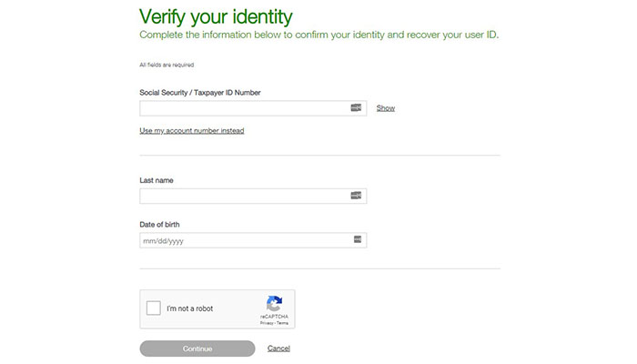Click the "I'm not a robot" text
The height and width of the screenshot is (364, 637).
190,308
